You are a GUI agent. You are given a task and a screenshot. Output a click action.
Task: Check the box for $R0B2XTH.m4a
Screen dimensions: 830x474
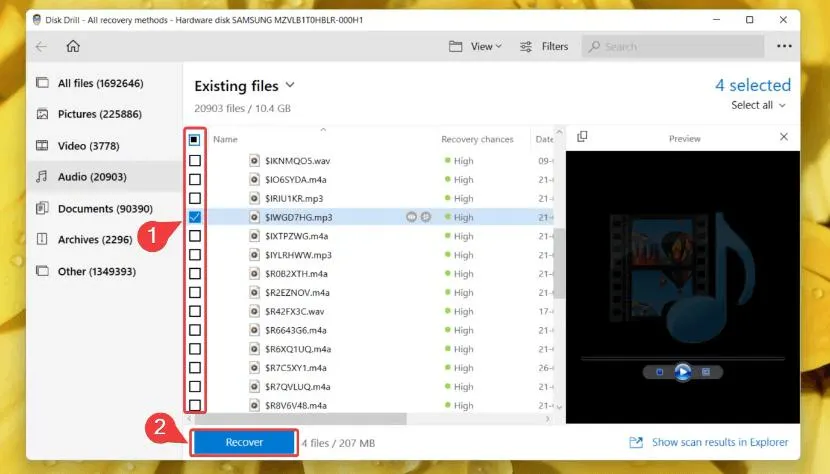(195, 273)
